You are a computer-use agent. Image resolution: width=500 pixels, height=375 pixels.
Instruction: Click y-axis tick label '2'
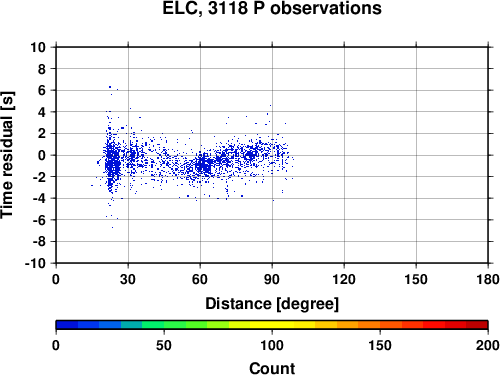[41, 134]
